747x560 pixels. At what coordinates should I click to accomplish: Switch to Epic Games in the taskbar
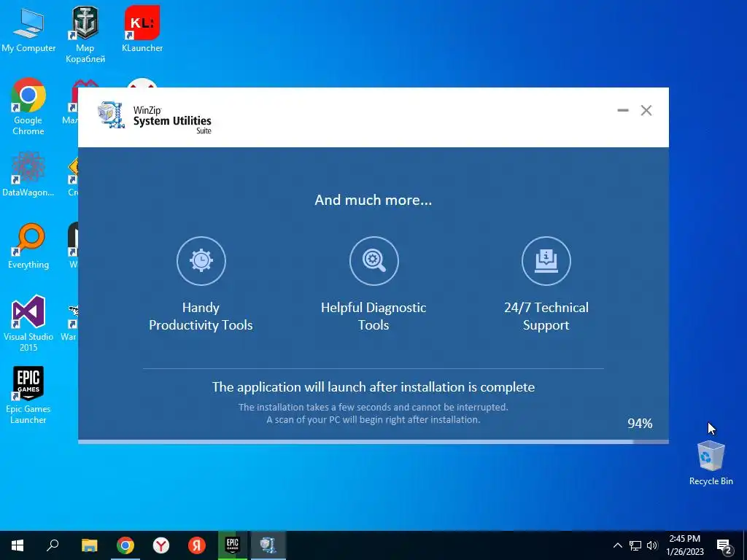(233, 545)
